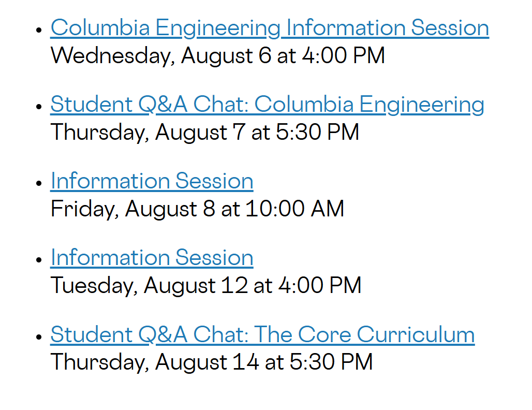Click the bullet beside Columbia Engineering Information Session
The height and width of the screenshot is (410, 532).
pyautogui.click(x=39, y=30)
